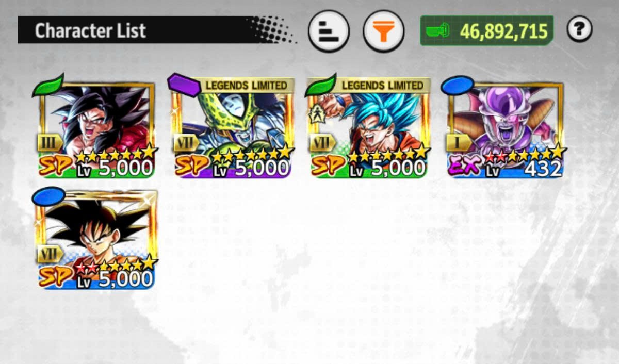Tap the star rating on SSJ4 Goku card

(x=116, y=153)
